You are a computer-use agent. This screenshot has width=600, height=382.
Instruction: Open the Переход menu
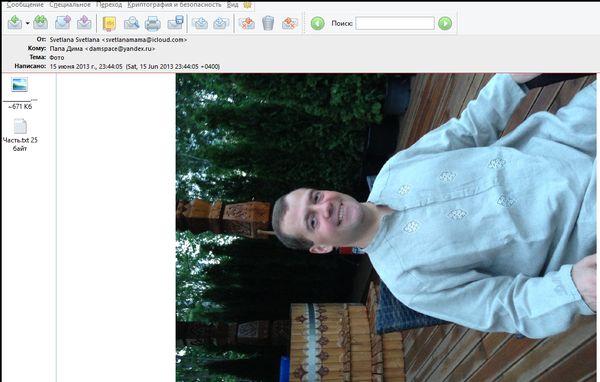109,5
